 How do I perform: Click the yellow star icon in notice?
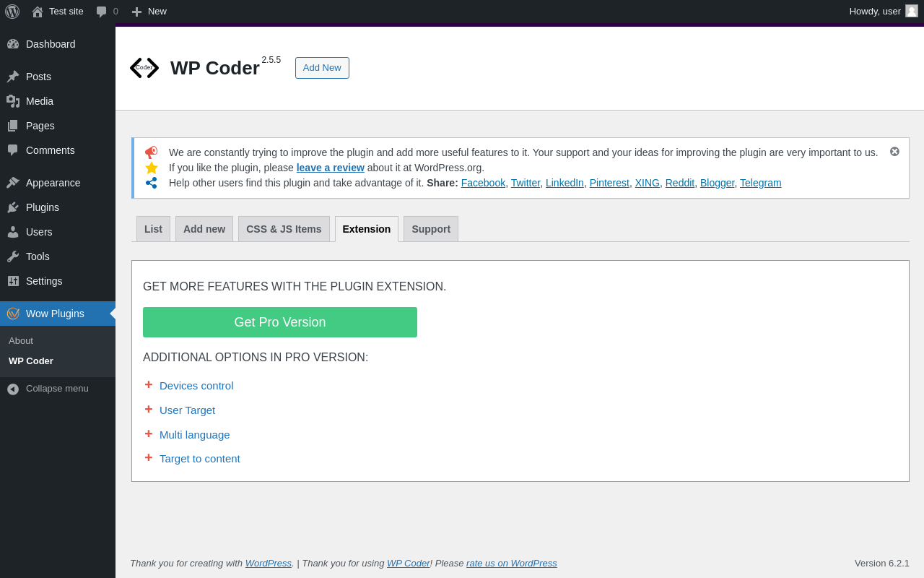(x=151, y=168)
